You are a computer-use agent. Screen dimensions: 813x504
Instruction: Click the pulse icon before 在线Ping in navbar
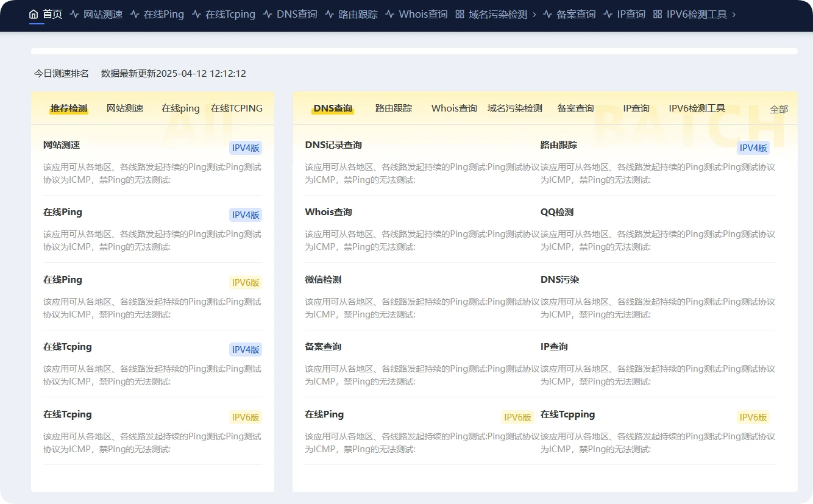coord(135,14)
